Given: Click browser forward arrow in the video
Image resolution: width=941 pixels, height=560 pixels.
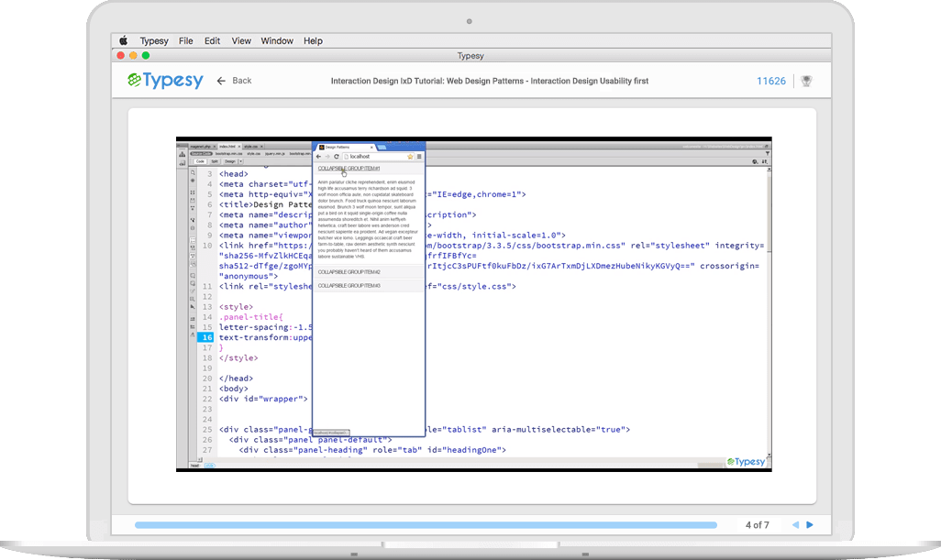Looking at the screenshot, I should (x=327, y=157).
